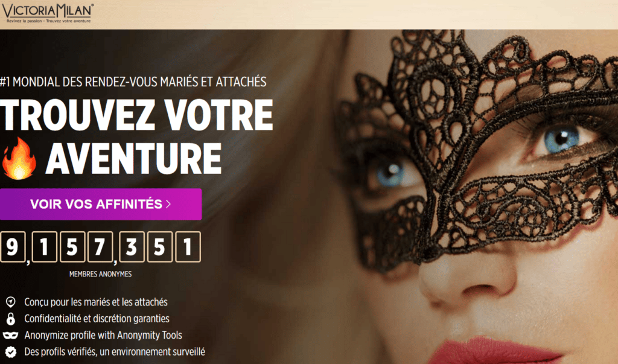
Task: Click the padlock icon beside Confidentialité
Action: [x=11, y=319]
